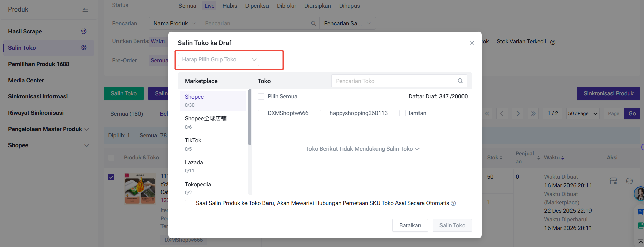Jump to last page double-arrow
Viewport: 644px width, 247px height.
click(533, 114)
